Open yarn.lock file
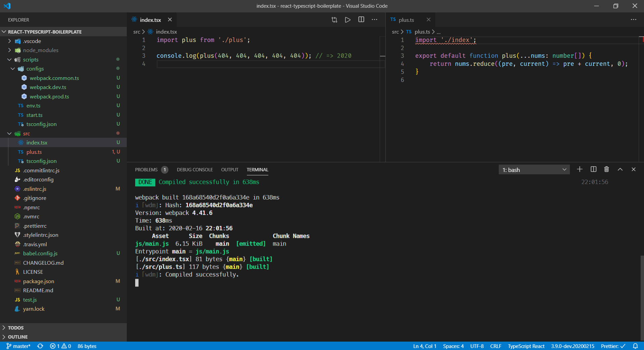644x350 pixels. pyautogui.click(x=63, y=309)
